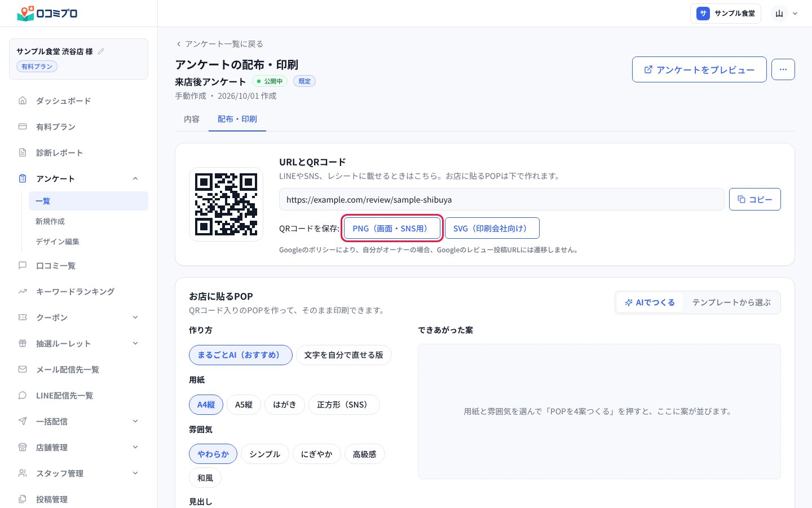Click the 有料プラン card icon
This screenshot has width=812, height=508.
tap(23, 126)
